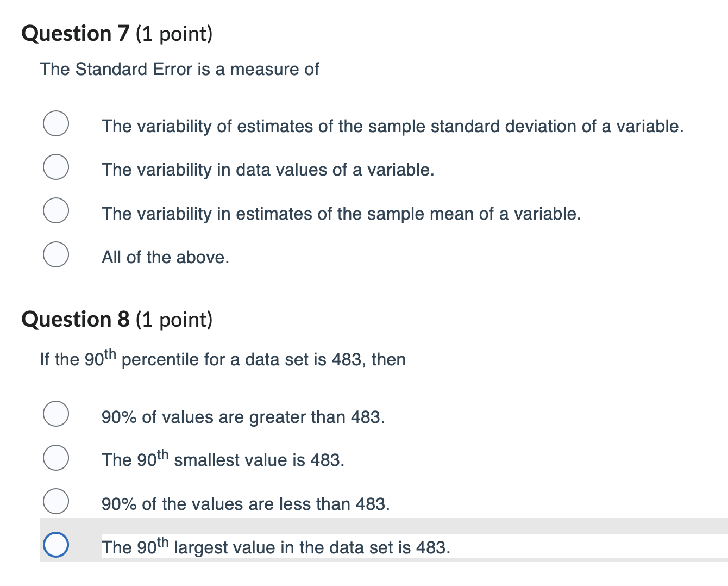Click the Question 8 prompt about the 90th percentile
This screenshot has height=586, width=728.
click(223, 358)
